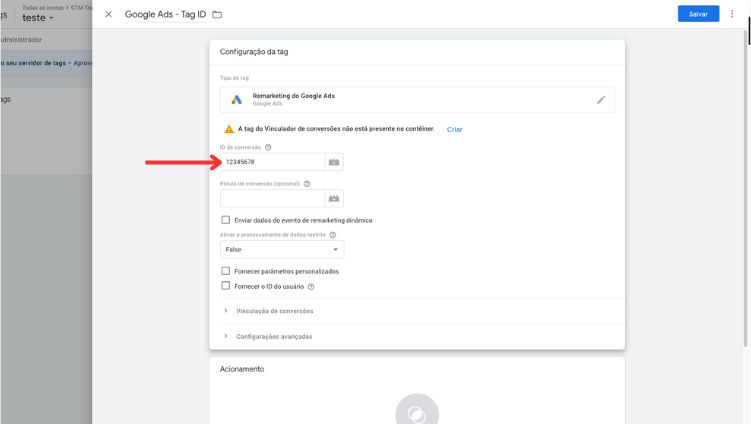
Task: Open help for Fornecer o ID do usuário
Action: point(311,286)
